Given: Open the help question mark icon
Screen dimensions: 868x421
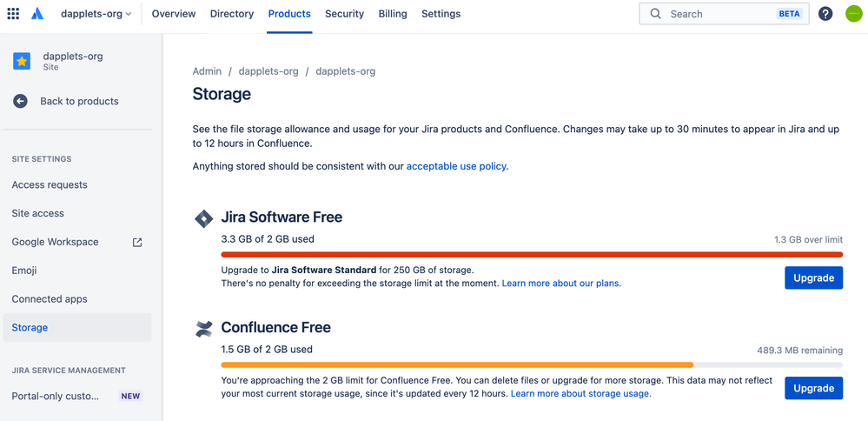Looking at the screenshot, I should click(825, 14).
